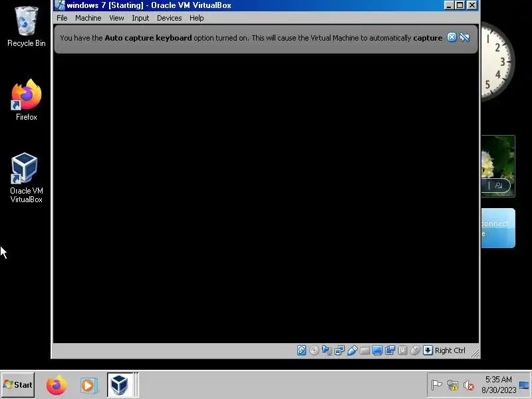Click the Auto capture keyboard notification text
The height and width of the screenshot is (399, 532).
(251, 38)
